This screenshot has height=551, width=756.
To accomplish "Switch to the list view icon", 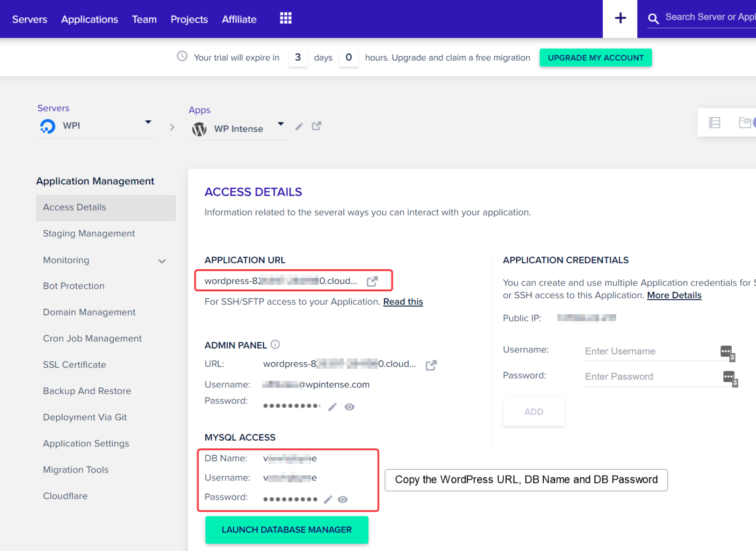I will point(715,123).
